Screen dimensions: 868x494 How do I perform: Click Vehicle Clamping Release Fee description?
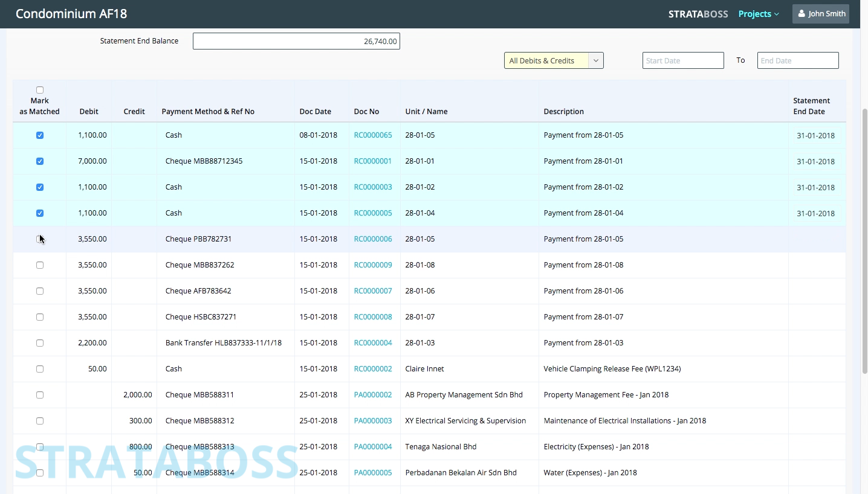pos(612,369)
